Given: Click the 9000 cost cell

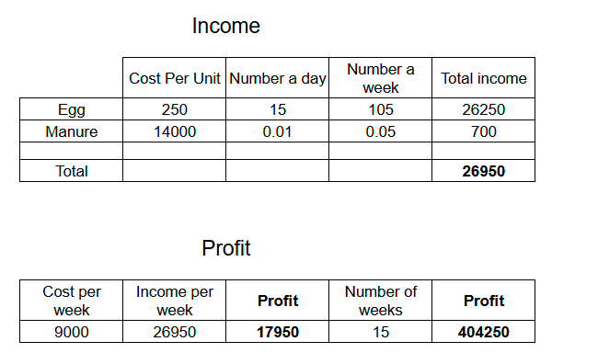Looking at the screenshot, I should pyautogui.click(x=72, y=332).
